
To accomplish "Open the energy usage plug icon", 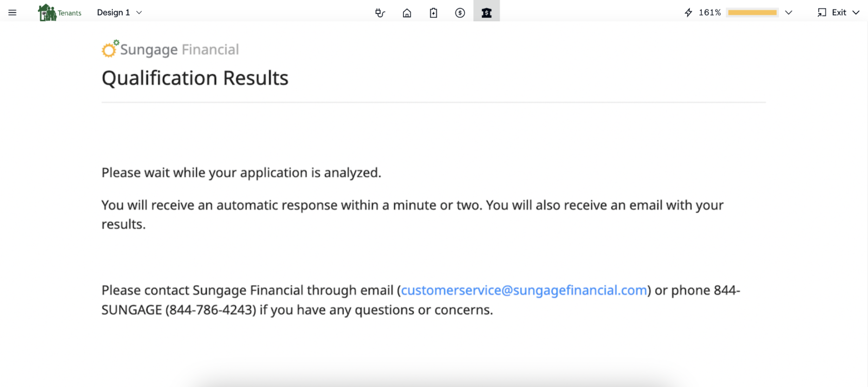I will tap(380, 13).
